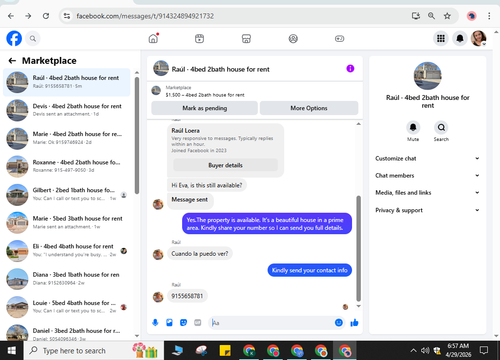Click the 9155658781 phone number message
500x360 pixels.
coord(187,296)
